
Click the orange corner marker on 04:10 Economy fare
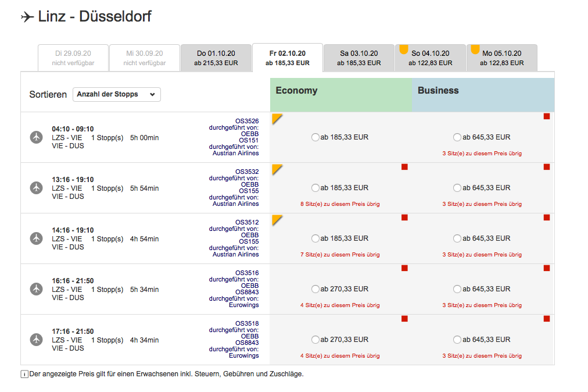coord(277,118)
